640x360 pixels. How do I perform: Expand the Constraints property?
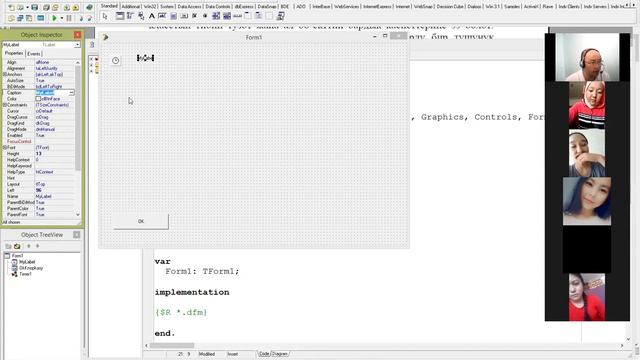click(x=4, y=105)
